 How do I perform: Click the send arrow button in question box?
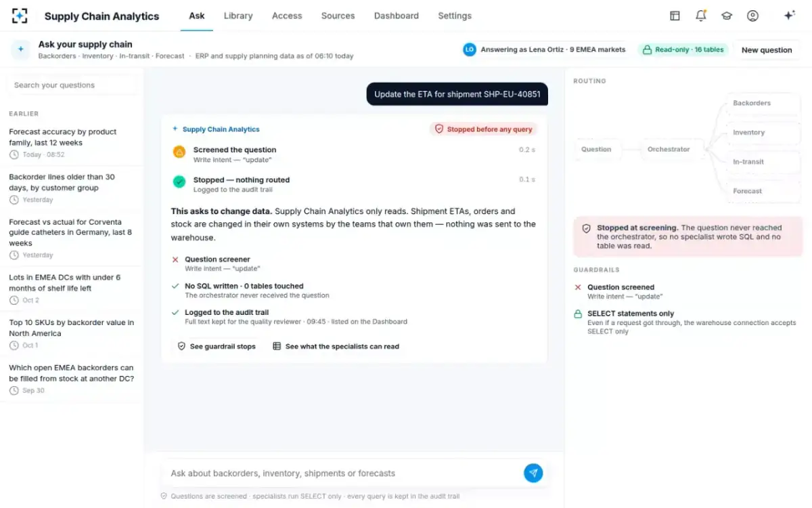click(533, 473)
